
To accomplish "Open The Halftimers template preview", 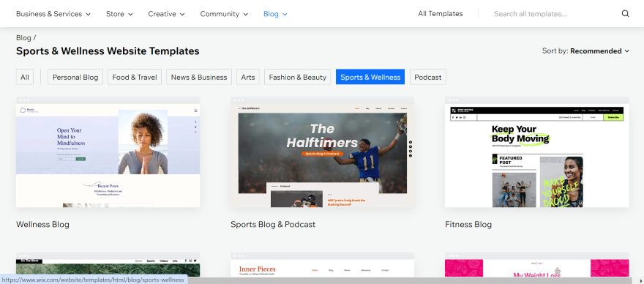I will click(x=323, y=152).
